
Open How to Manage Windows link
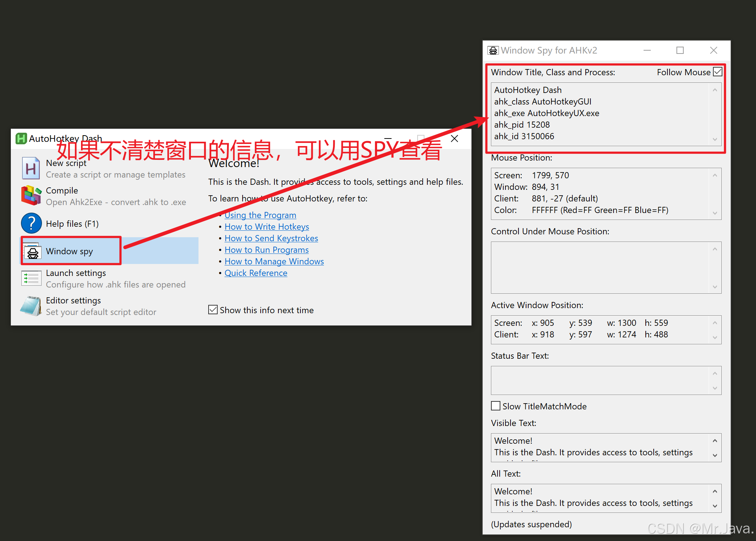pos(274,261)
